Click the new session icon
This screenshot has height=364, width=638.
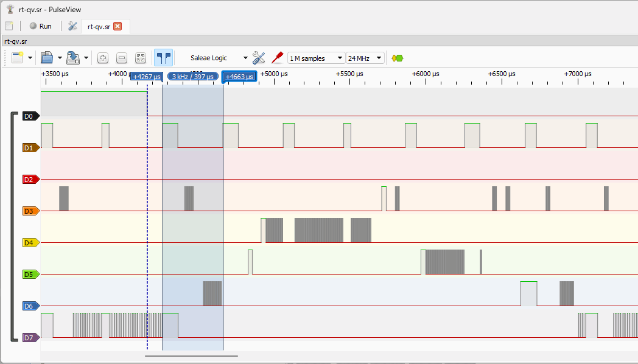(x=17, y=58)
